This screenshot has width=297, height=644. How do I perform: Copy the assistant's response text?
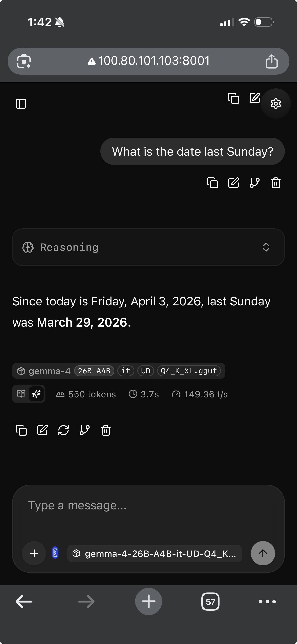[x=21, y=430]
